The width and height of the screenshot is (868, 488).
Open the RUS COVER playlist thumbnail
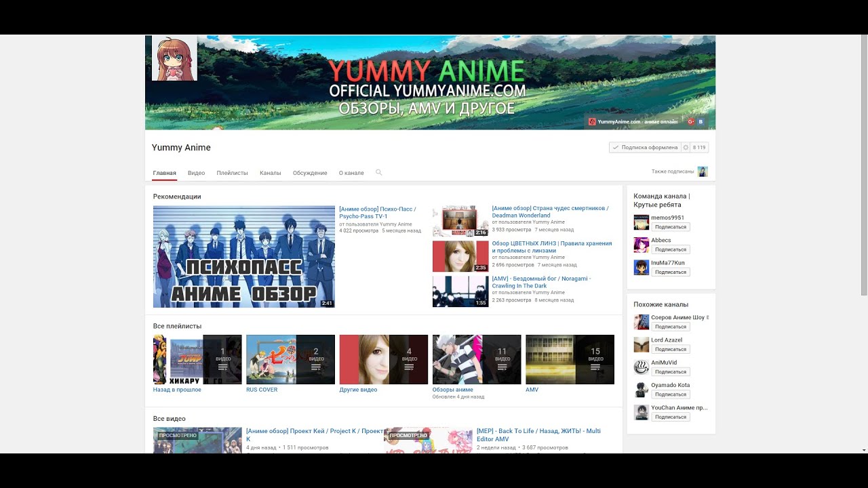[290, 359]
